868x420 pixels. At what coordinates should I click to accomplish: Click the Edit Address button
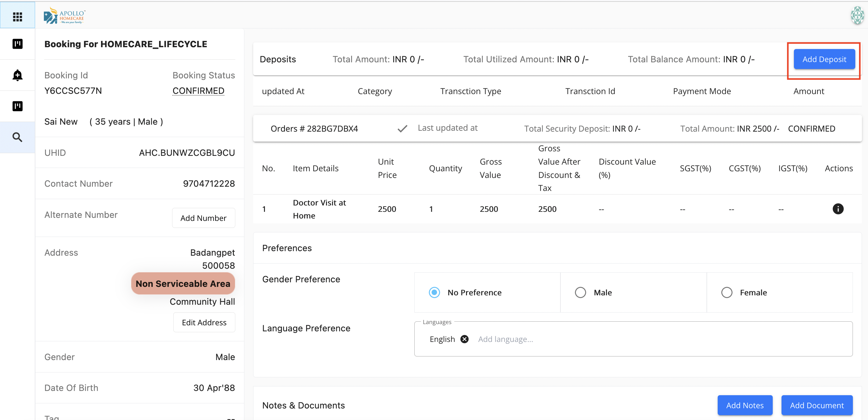204,323
